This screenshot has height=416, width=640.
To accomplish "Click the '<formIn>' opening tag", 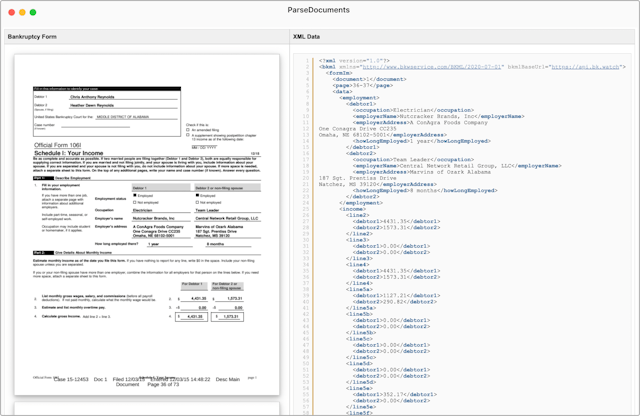I will coord(339,73).
